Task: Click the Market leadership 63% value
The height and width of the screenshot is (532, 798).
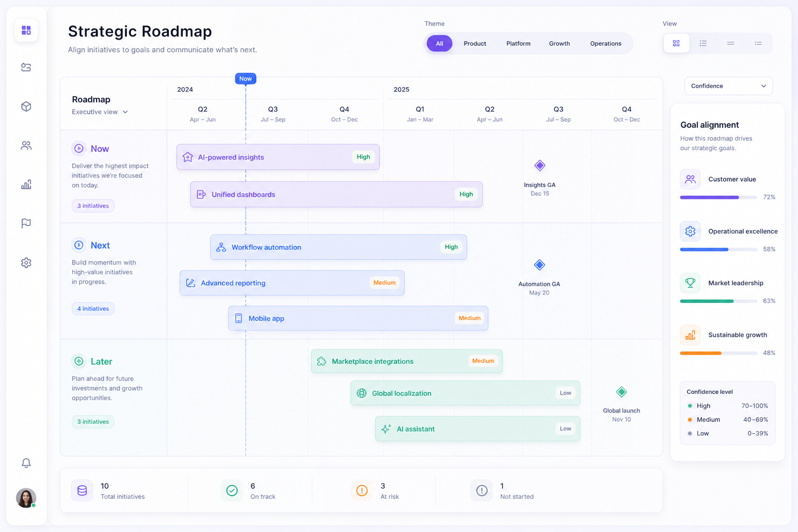Action: (769, 301)
